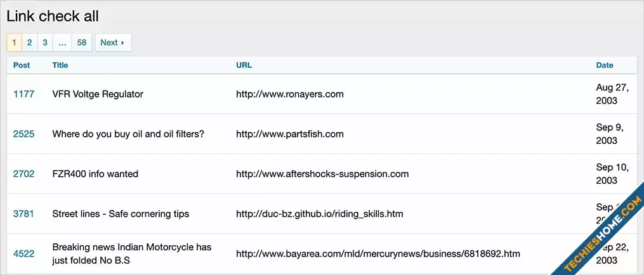This screenshot has height=275, width=644.
Task: Open post 4522 link
Action: click(23, 253)
